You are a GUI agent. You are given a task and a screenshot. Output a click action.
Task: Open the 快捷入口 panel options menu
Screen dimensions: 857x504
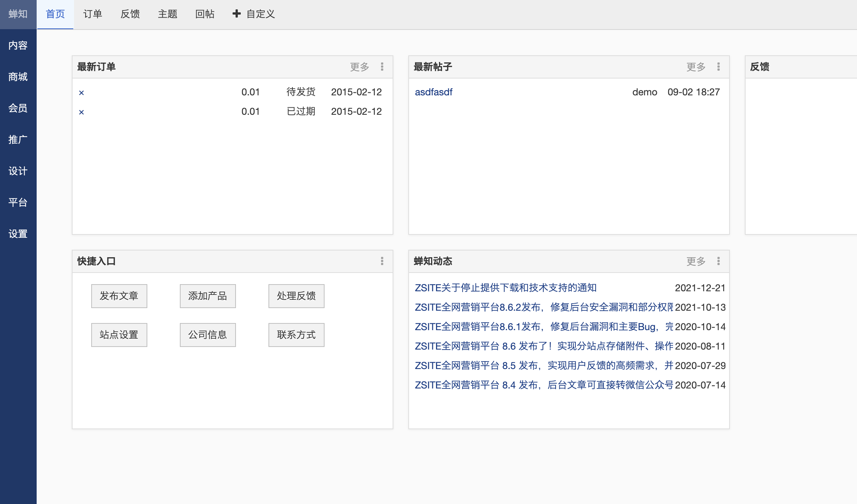pyautogui.click(x=382, y=261)
